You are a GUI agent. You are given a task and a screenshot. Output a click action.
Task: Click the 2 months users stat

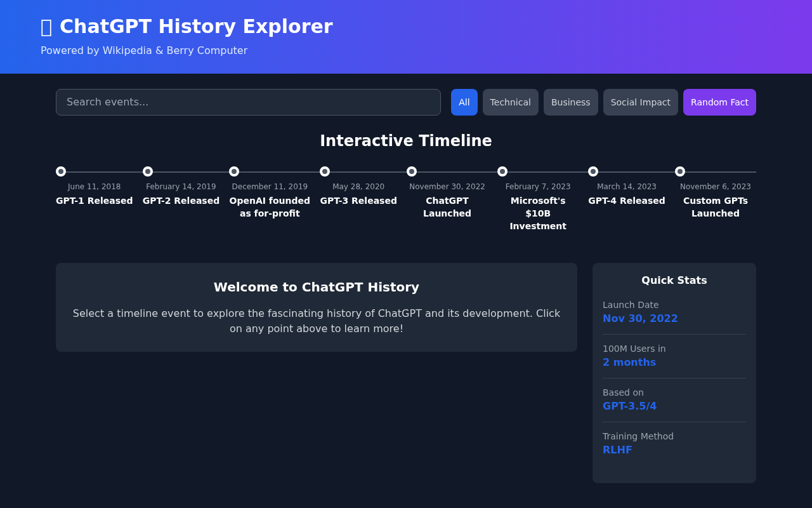click(629, 362)
